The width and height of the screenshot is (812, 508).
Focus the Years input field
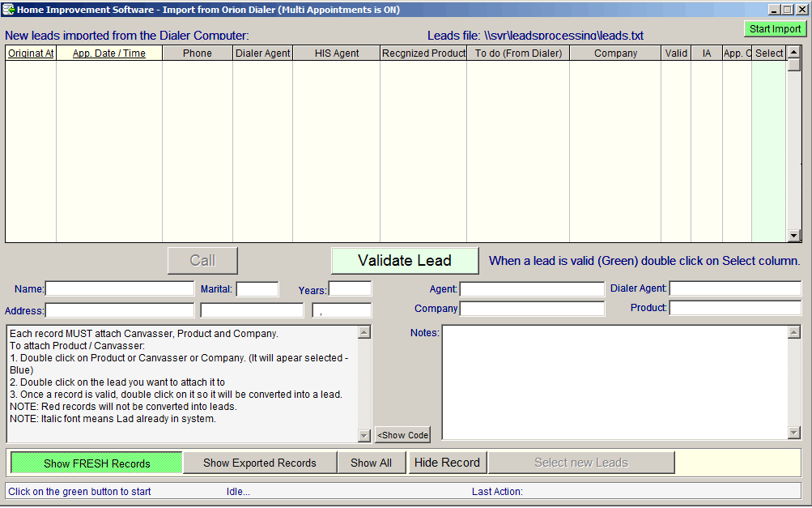(x=350, y=288)
